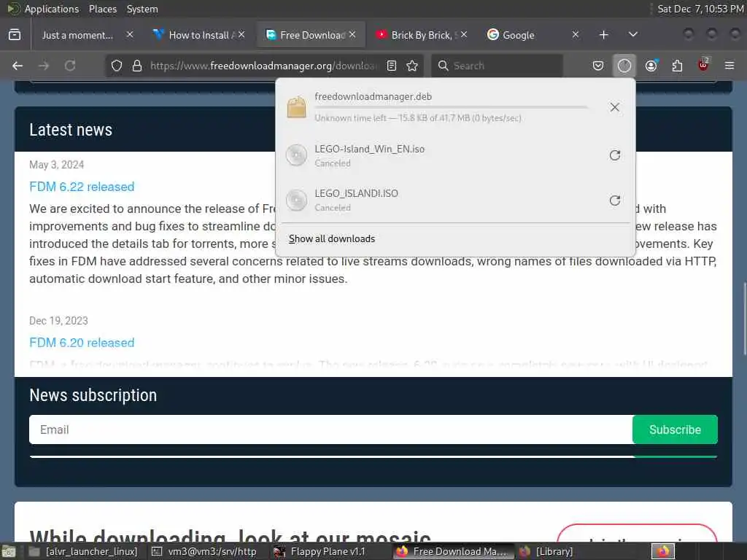Expand the list all tabs chevron
Image resolution: width=747 pixels, height=560 pixels.
pyautogui.click(x=633, y=34)
